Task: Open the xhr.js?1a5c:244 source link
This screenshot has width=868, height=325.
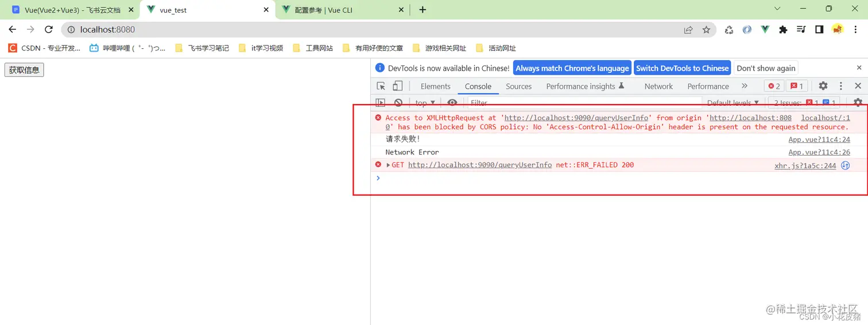Action: 805,165
